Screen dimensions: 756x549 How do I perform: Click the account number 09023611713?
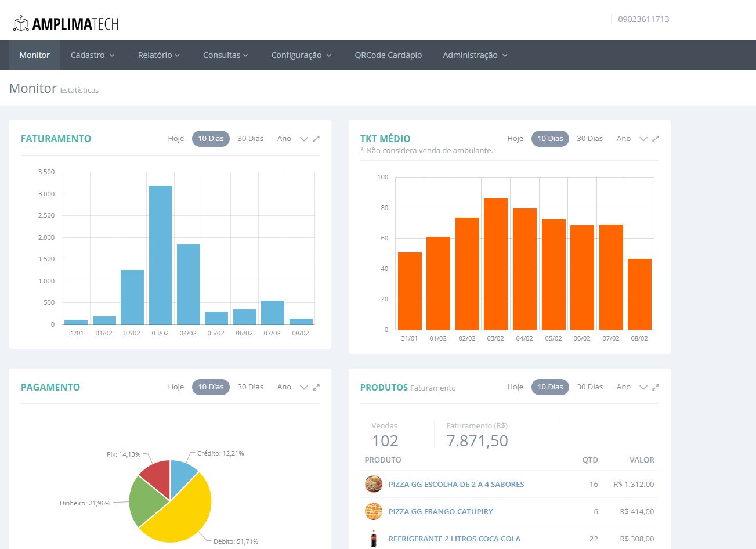click(643, 19)
